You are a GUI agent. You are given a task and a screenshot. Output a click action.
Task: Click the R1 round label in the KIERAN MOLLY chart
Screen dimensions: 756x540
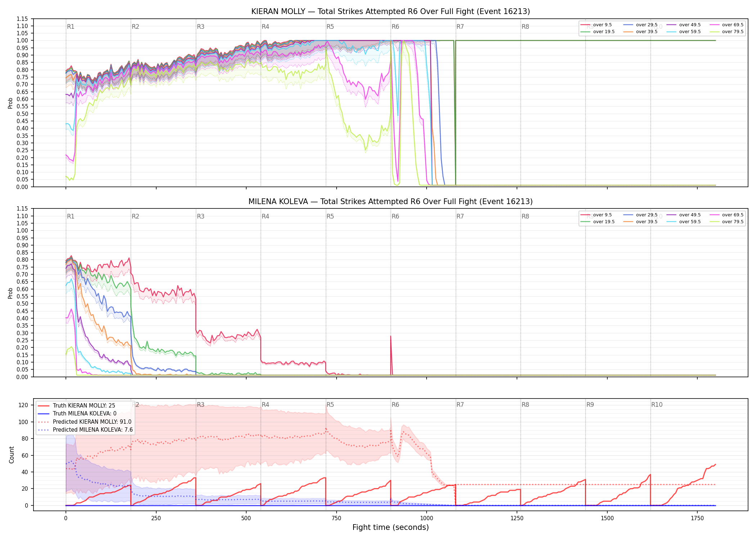click(x=71, y=27)
